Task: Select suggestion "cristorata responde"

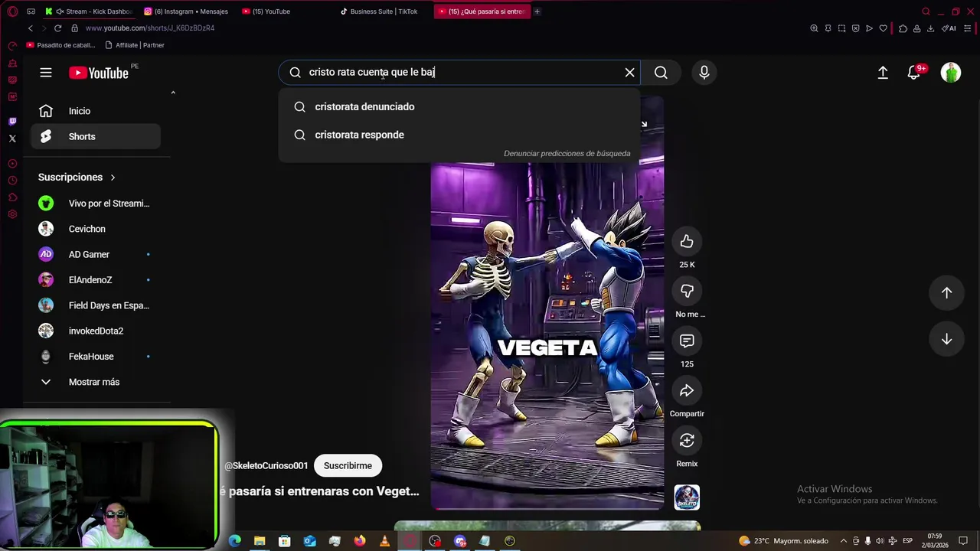Action: (x=459, y=135)
